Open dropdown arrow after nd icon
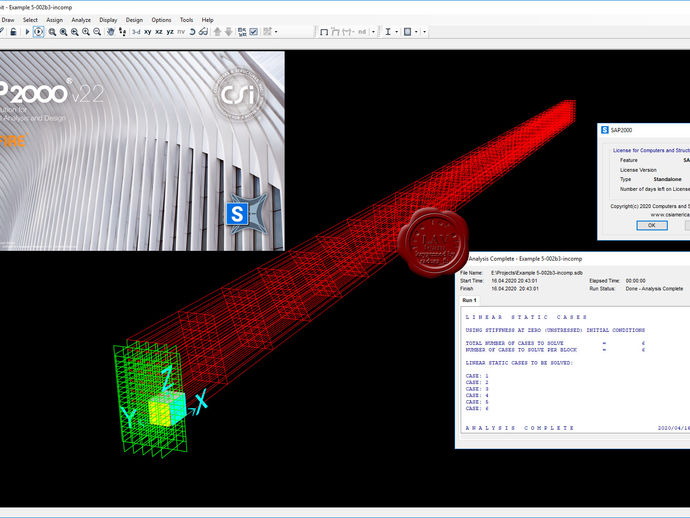 point(374,32)
